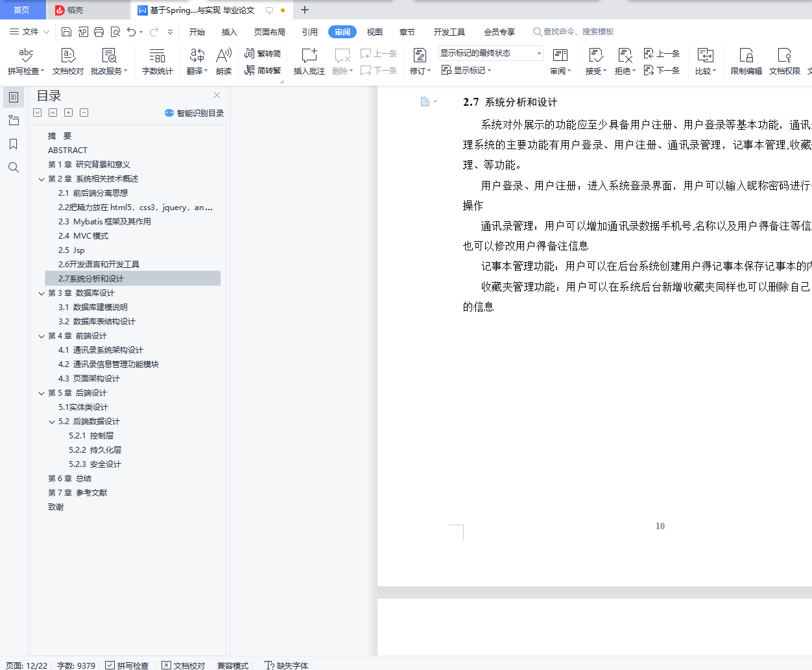Switch to the 开发工具 ribbon tab
This screenshot has height=670, width=812.
point(449,32)
